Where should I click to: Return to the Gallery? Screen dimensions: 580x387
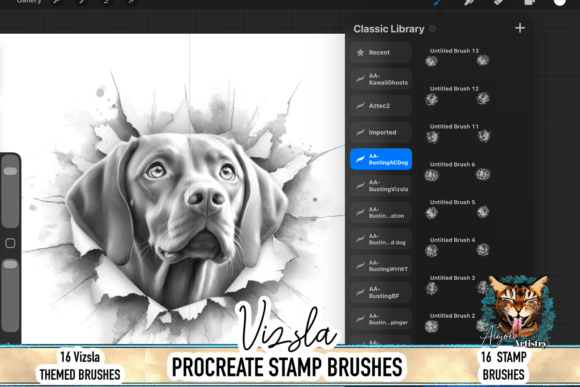(x=29, y=1)
